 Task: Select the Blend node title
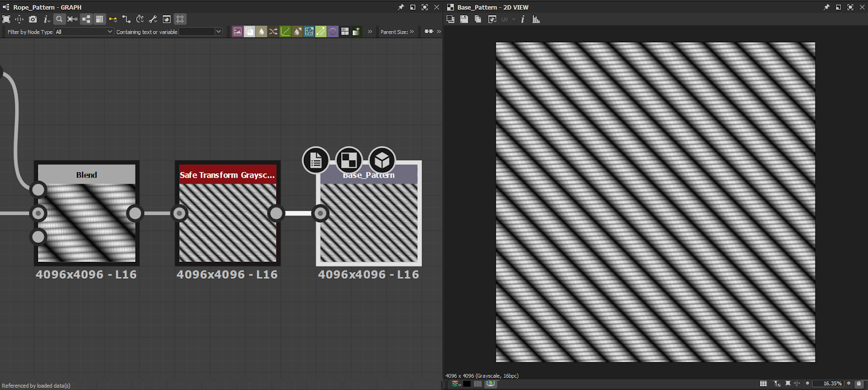point(86,175)
